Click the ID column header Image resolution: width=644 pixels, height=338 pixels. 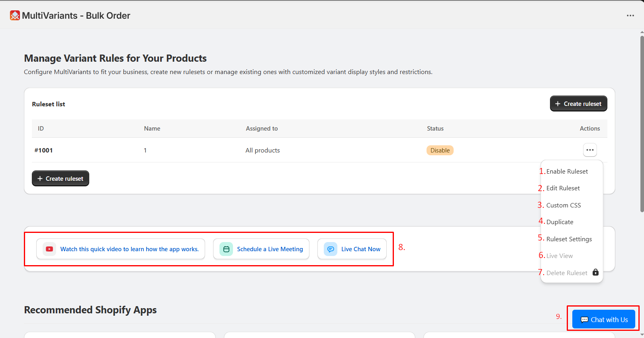click(x=41, y=128)
